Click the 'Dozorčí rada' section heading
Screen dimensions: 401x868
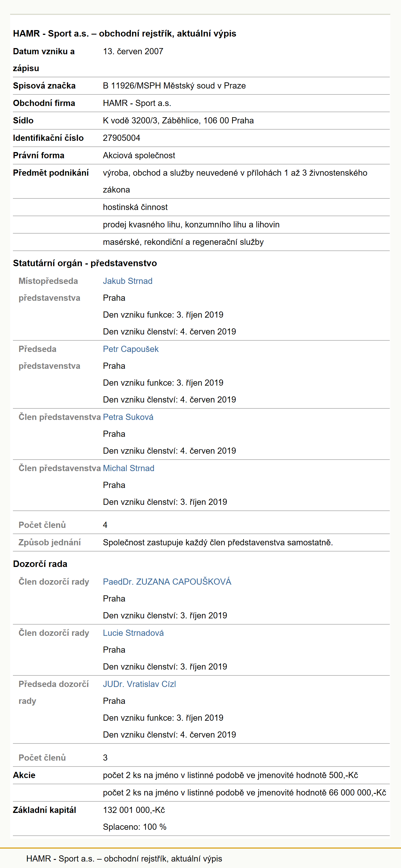coord(40,564)
